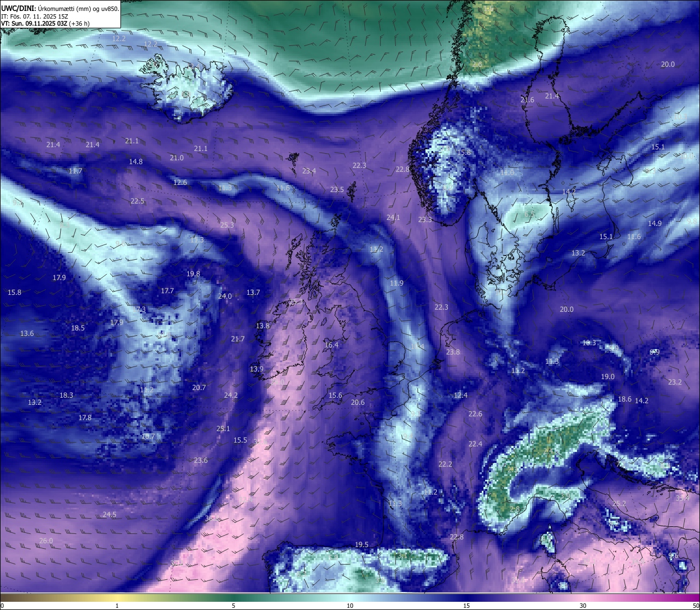Image resolution: width=700 pixels, height=610 pixels.
Task: Click the map value '17.7'
Action: (x=167, y=291)
